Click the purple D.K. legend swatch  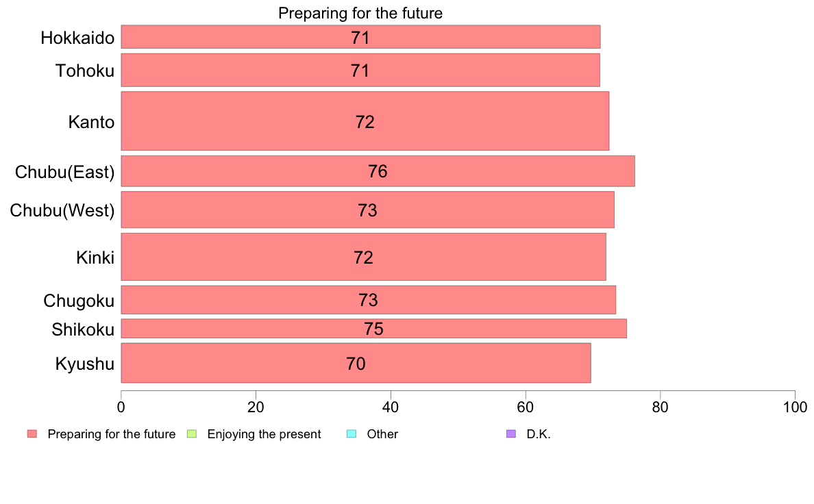click(x=511, y=434)
